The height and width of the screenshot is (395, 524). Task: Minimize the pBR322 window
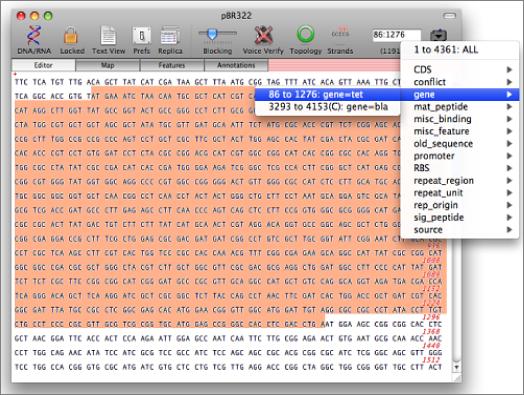tap(34, 16)
